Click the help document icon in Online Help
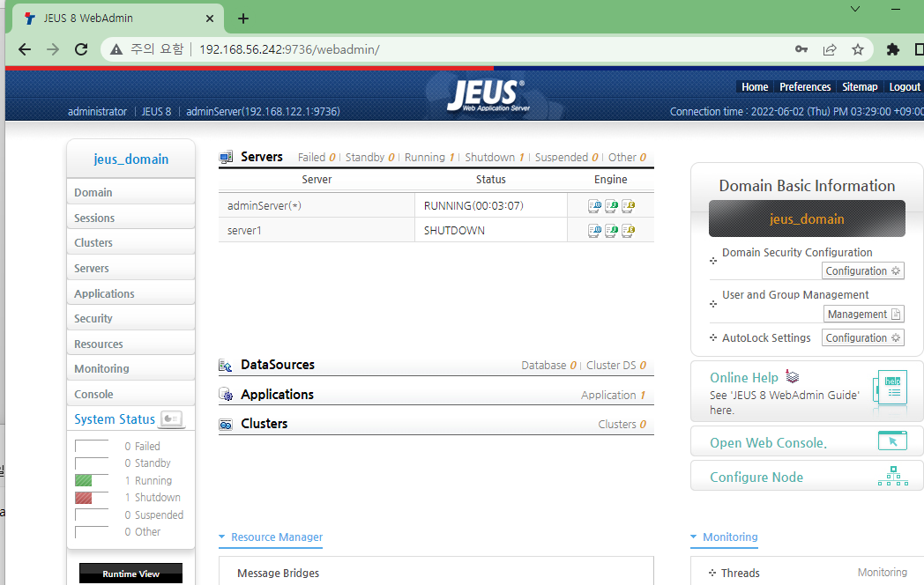The width and height of the screenshot is (924, 585). 890,387
